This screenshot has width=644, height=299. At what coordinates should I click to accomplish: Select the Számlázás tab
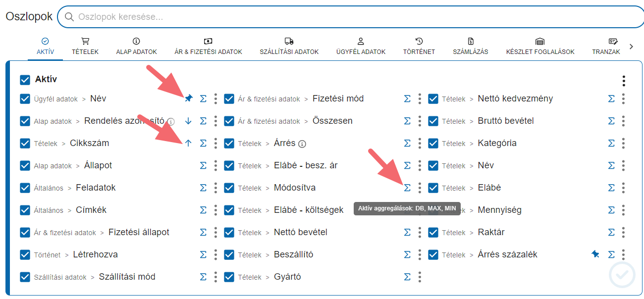tap(471, 46)
